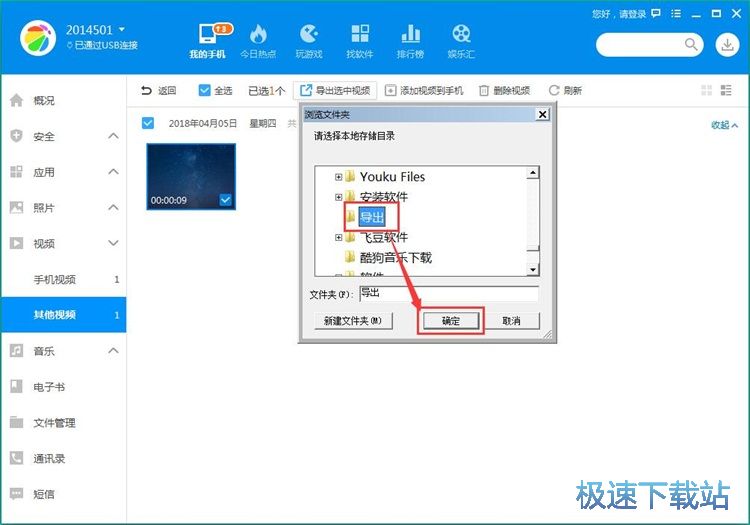Open the device name 2014501 dropdown
The height and width of the screenshot is (525, 750).
[x=122, y=30]
